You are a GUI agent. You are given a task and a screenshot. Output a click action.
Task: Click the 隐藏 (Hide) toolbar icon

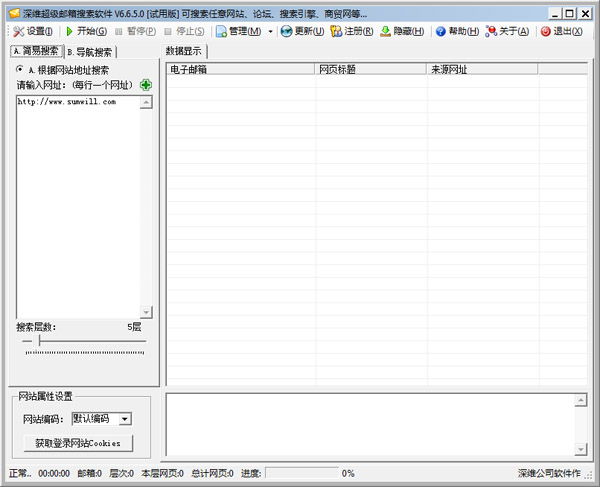click(x=386, y=31)
